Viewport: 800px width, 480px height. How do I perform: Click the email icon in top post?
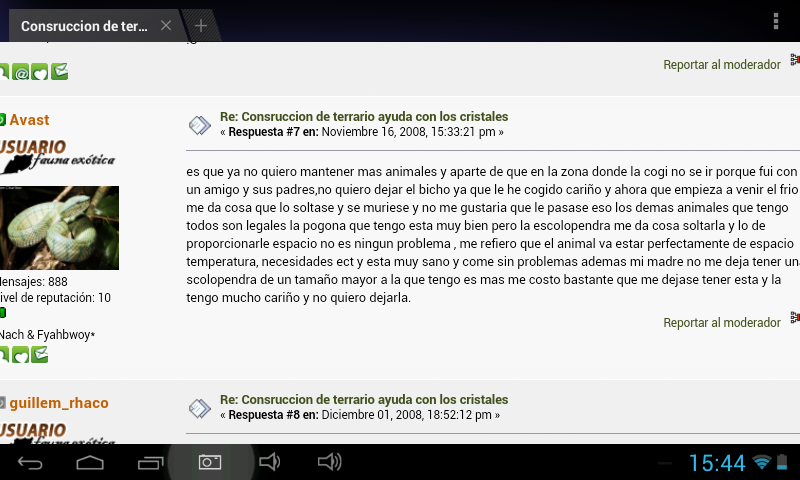coord(20,72)
